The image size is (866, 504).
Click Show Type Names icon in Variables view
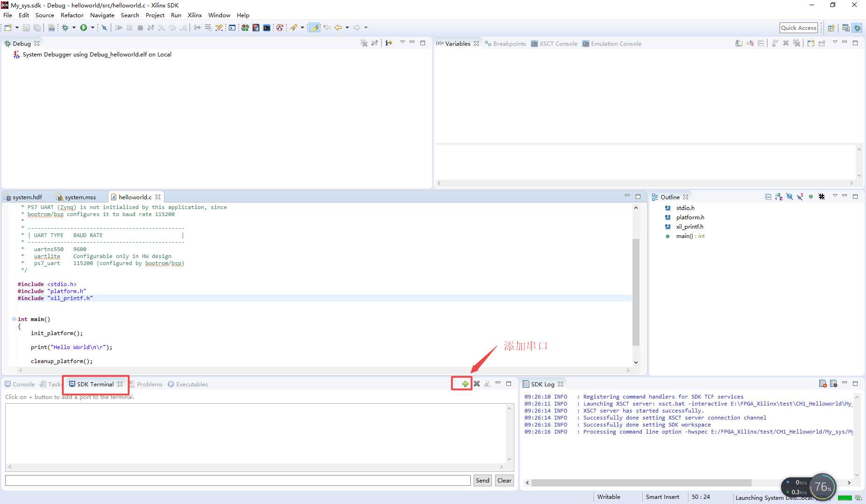click(739, 43)
